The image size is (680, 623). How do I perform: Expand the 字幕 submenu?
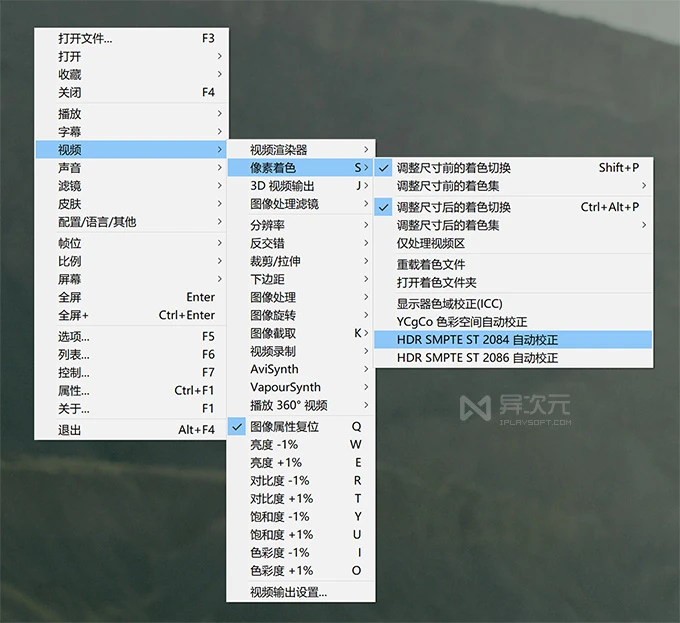131,131
